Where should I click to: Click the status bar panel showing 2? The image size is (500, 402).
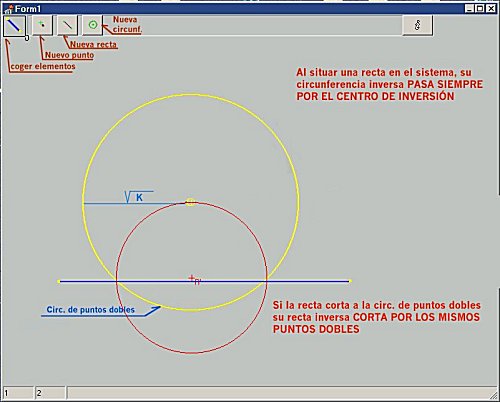tap(50, 393)
